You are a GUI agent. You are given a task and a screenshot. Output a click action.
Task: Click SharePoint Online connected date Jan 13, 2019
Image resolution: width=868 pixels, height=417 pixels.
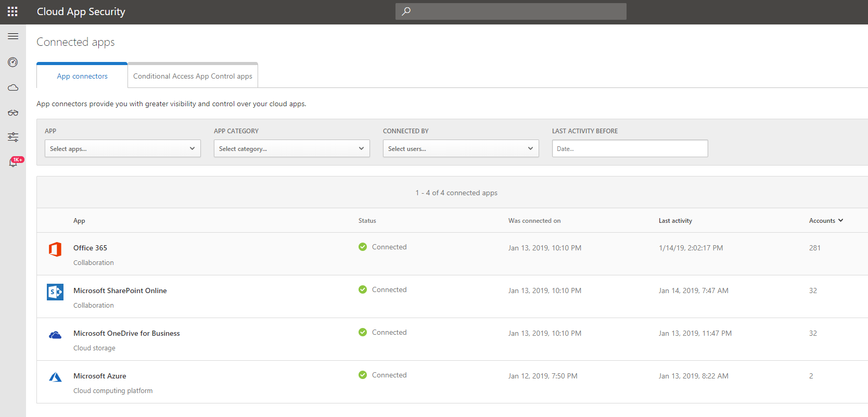tap(545, 290)
